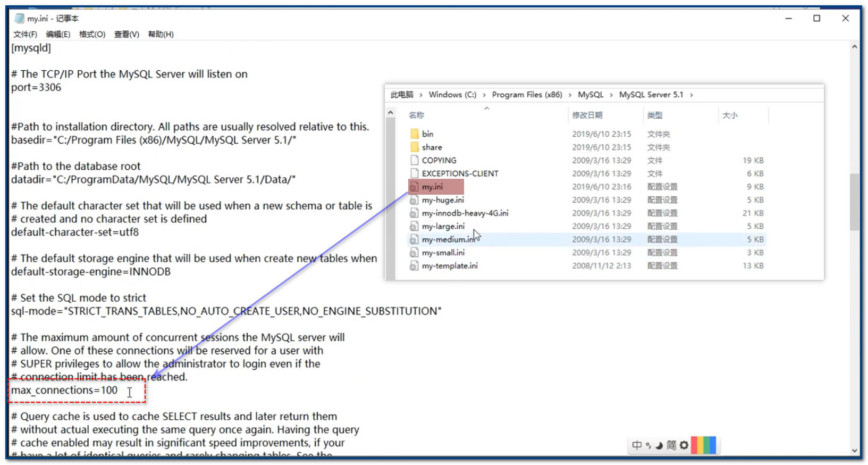Place cursor in default-character-set=utf8 line
The image size is (868, 465).
tap(75, 232)
